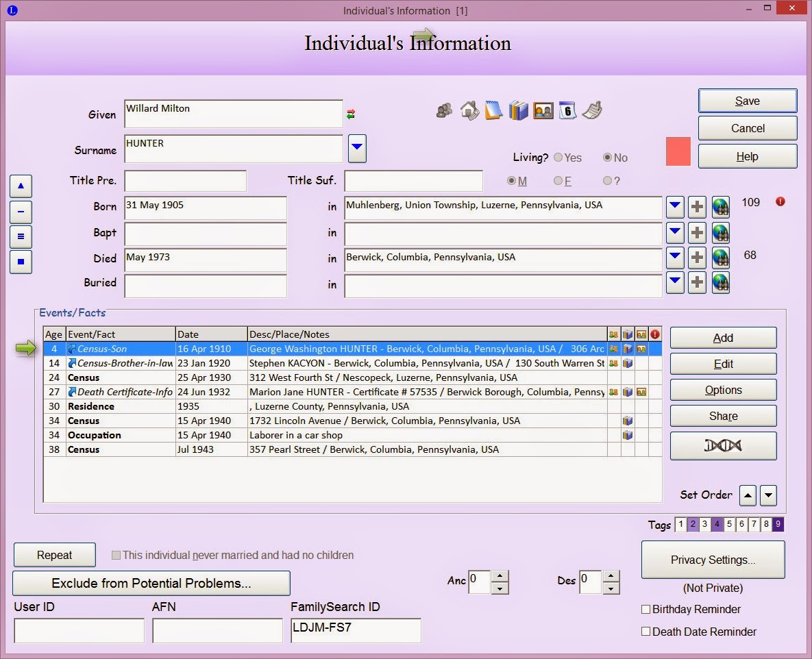This screenshot has height=659, width=812.
Task: Open the Born location dropdown list
Action: [x=675, y=207]
